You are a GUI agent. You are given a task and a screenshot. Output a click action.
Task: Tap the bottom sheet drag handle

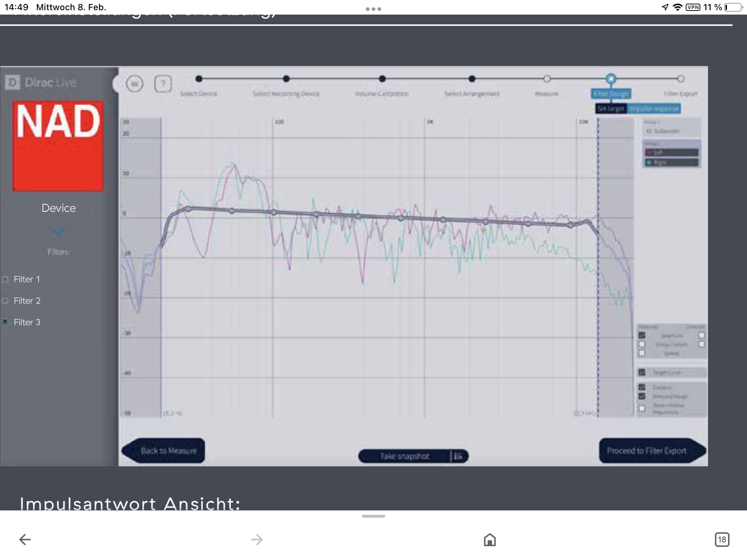click(x=373, y=516)
